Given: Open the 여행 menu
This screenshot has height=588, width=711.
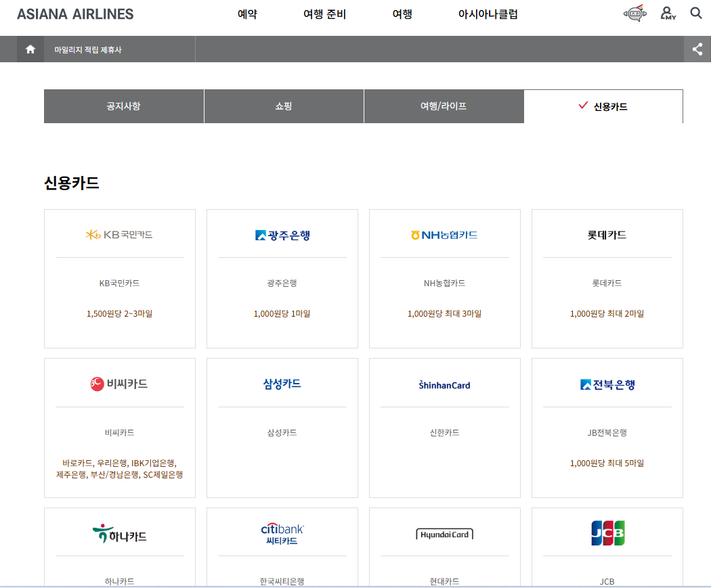Looking at the screenshot, I should pyautogui.click(x=402, y=14).
